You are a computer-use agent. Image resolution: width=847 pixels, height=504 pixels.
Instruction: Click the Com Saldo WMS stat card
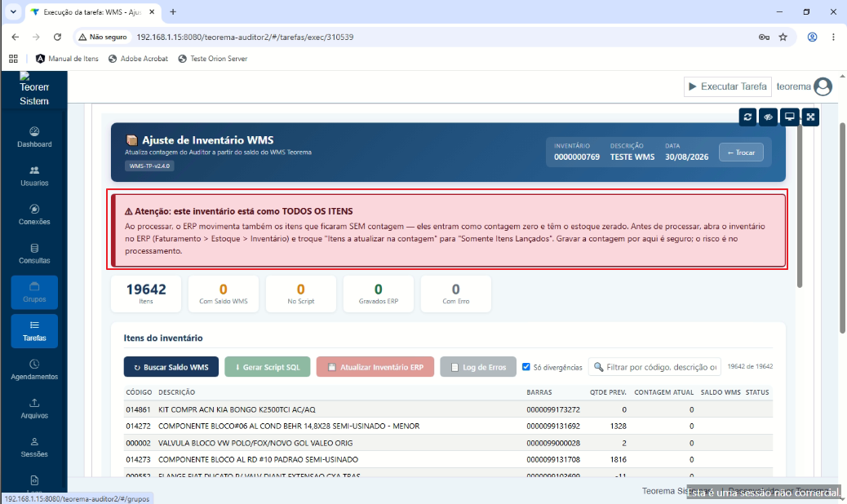point(223,294)
